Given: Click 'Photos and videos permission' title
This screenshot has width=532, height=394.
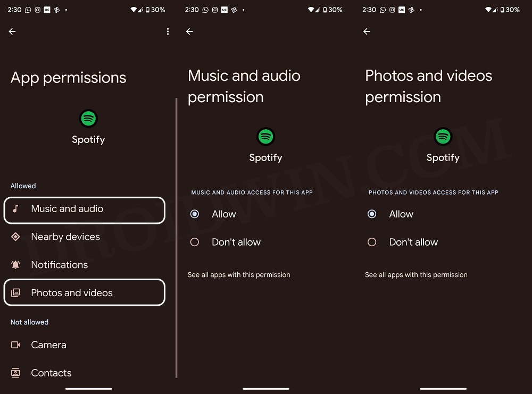Looking at the screenshot, I should tap(428, 86).
